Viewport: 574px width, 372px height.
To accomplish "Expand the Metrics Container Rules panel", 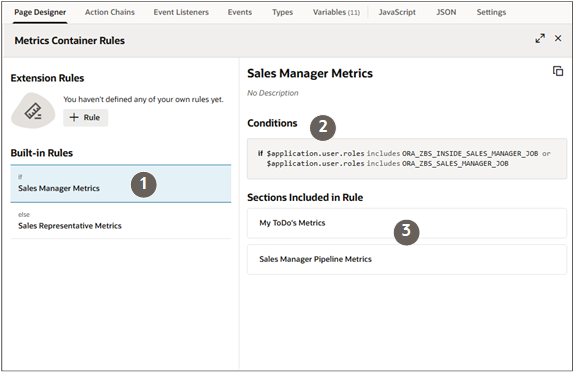I will [x=540, y=38].
